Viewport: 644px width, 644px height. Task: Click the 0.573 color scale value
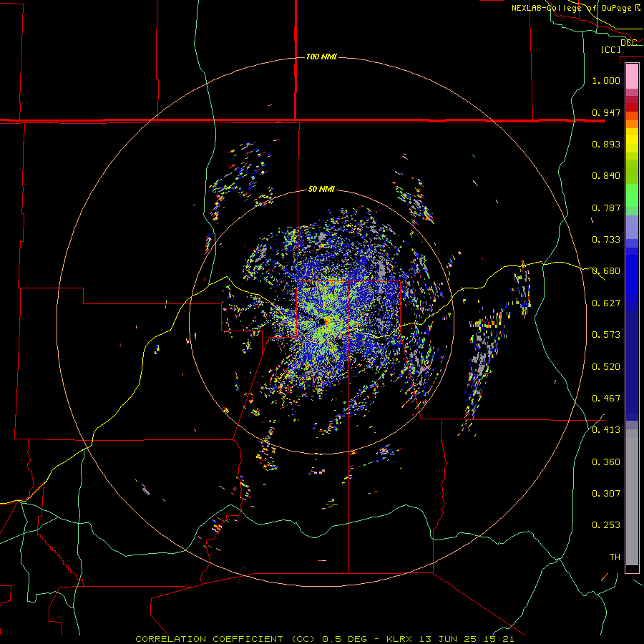(606, 335)
